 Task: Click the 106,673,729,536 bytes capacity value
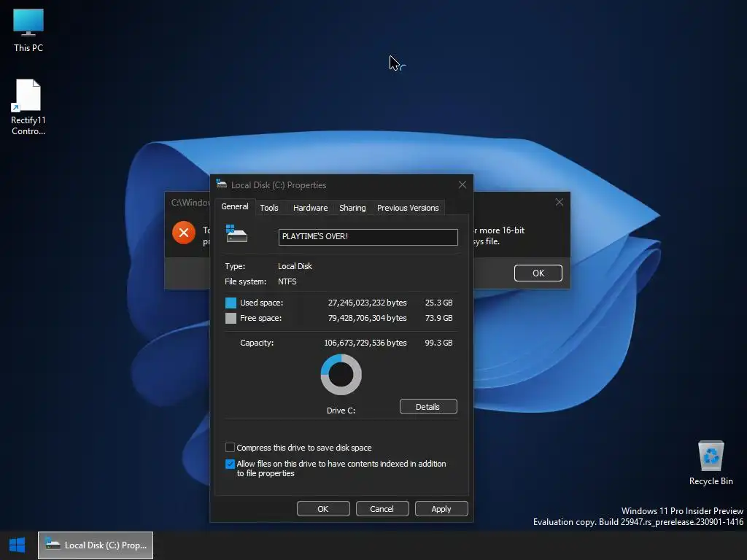(365, 343)
